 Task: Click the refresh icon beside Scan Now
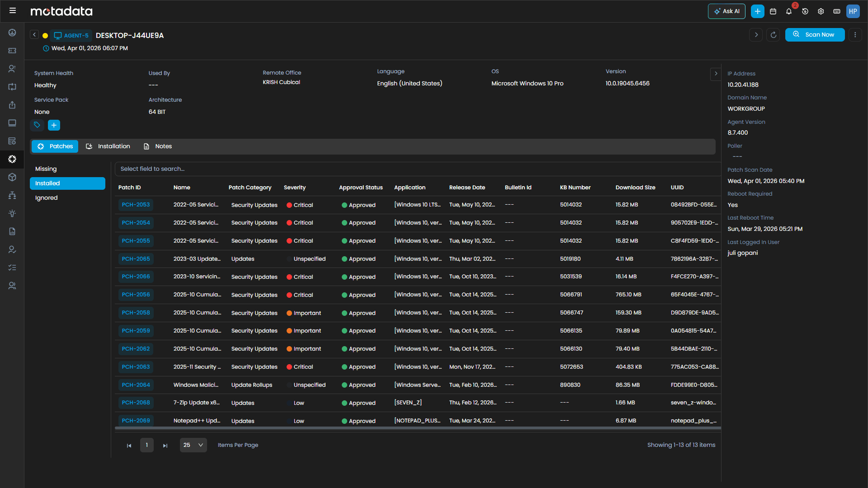774,35
